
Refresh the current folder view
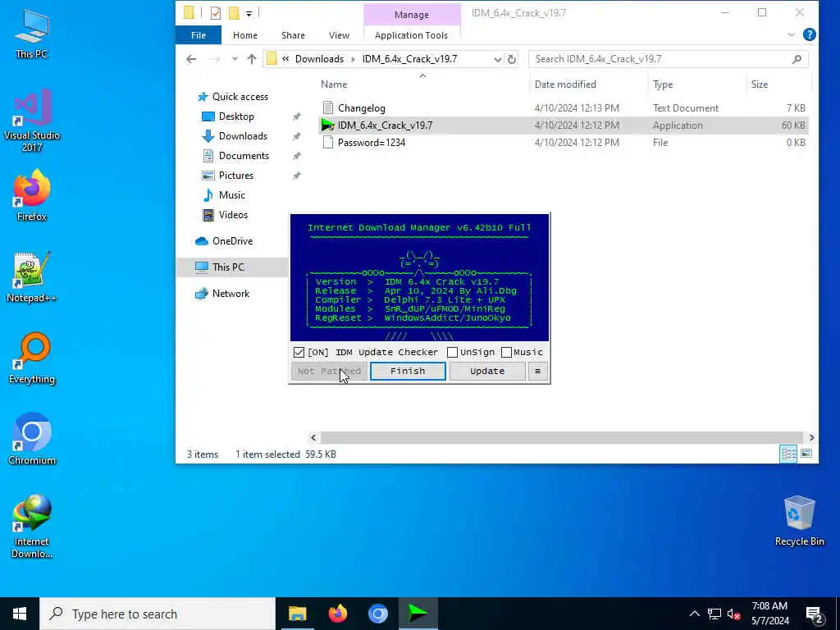512,59
